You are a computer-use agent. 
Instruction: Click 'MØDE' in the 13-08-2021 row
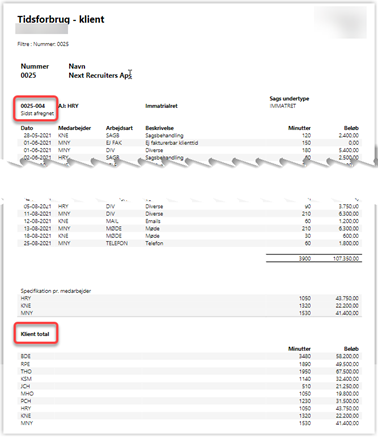pyautogui.click(x=114, y=228)
